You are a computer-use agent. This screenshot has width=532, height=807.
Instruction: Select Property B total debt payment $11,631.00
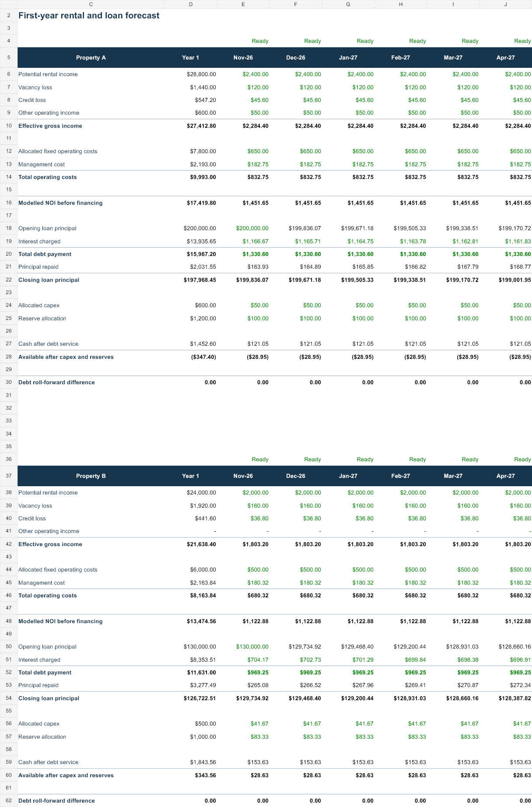pyautogui.click(x=201, y=673)
